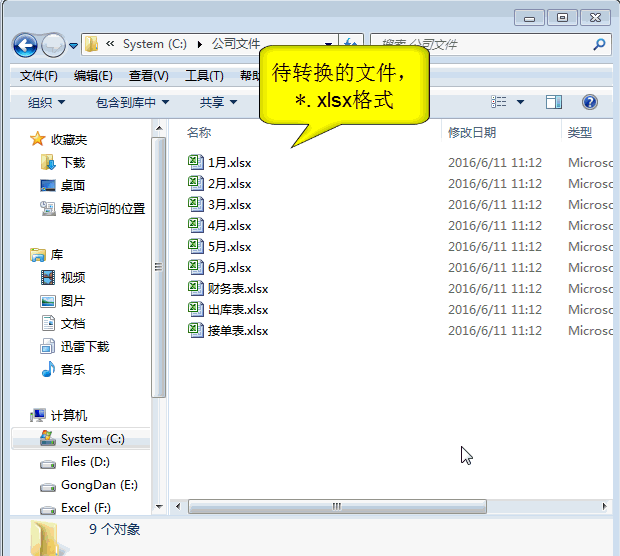Image resolution: width=620 pixels, height=556 pixels.
Task: Click the Back navigation arrow button
Action: point(25,45)
